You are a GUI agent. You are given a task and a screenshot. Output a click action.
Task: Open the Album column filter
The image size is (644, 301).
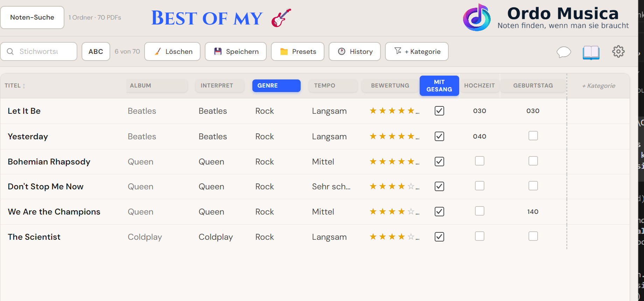(x=157, y=86)
